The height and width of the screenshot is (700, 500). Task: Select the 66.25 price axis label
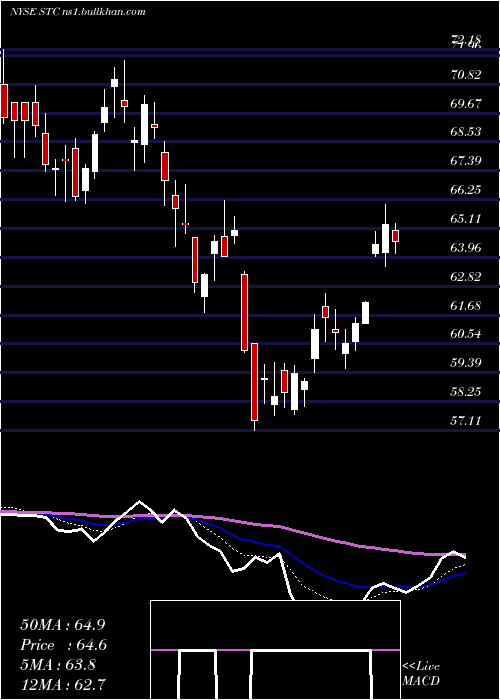point(466,190)
